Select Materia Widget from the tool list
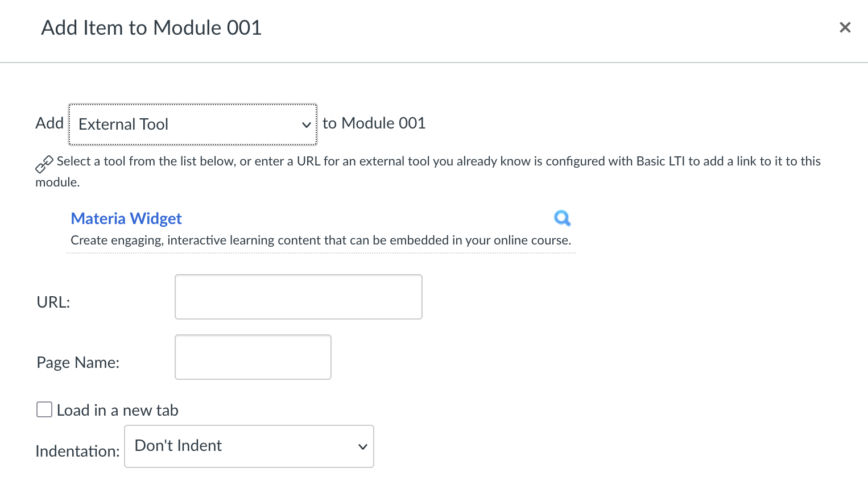The width and height of the screenshot is (868, 489). point(126,218)
